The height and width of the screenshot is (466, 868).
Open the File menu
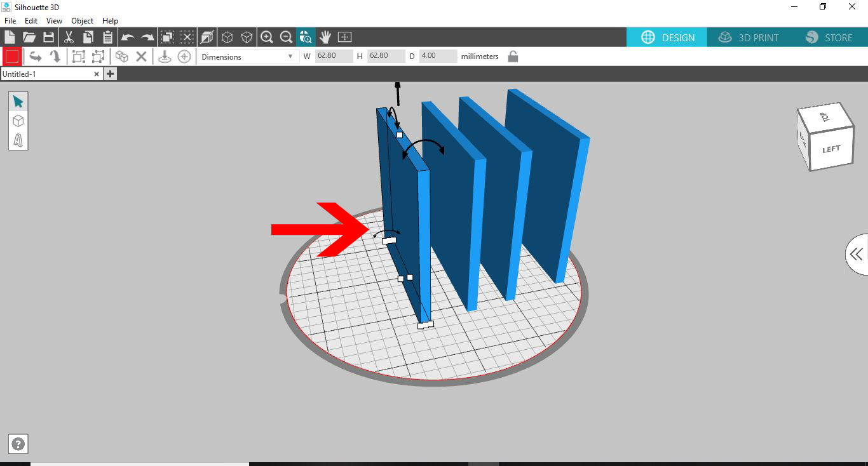[x=10, y=21]
